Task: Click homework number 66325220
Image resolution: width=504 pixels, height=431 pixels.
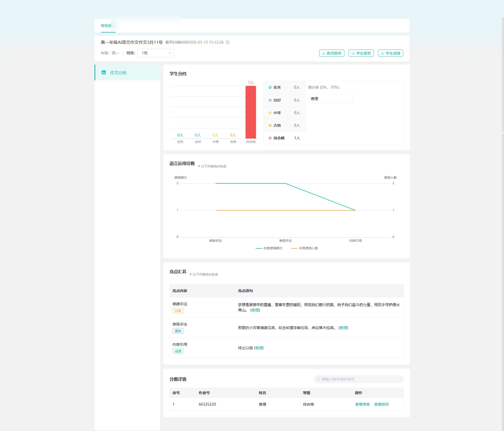Action: pos(207,404)
